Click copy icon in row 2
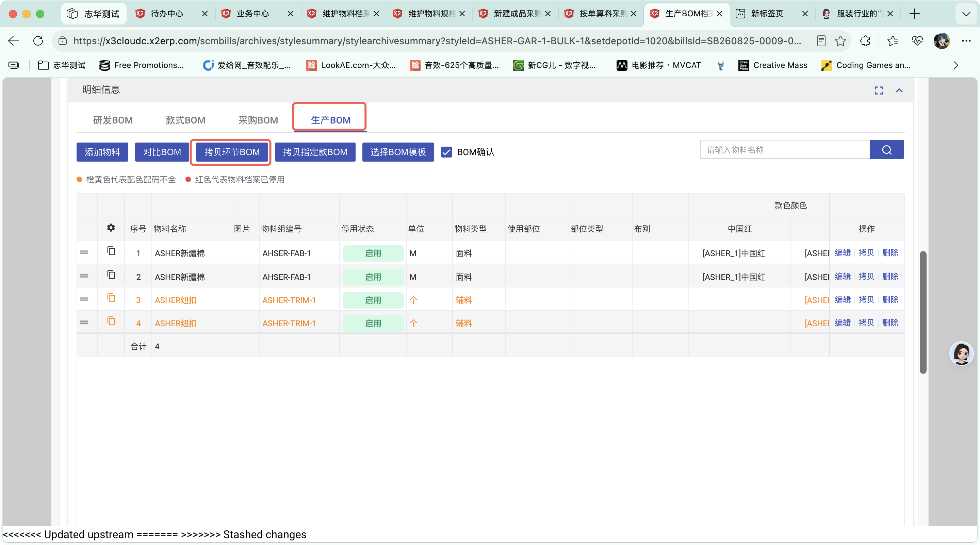The height and width of the screenshot is (545, 980). click(x=111, y=275)
